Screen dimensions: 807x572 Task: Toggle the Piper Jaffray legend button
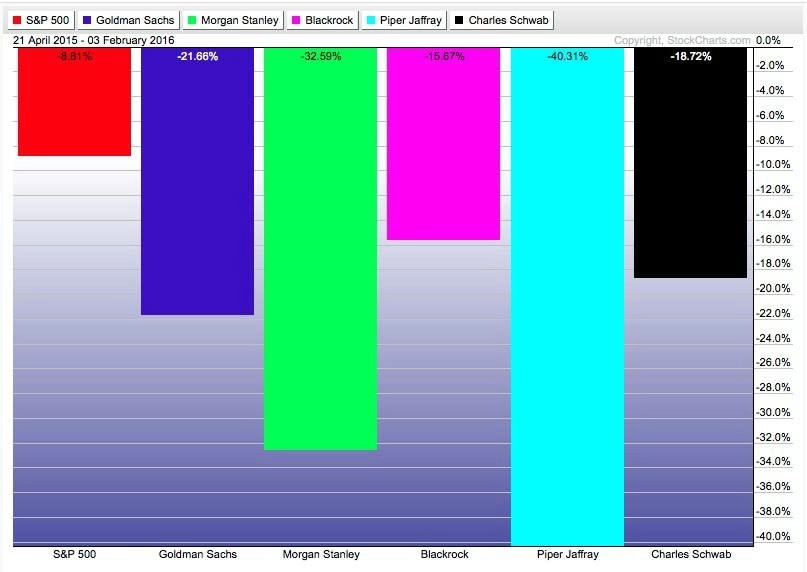coord(404,20)
